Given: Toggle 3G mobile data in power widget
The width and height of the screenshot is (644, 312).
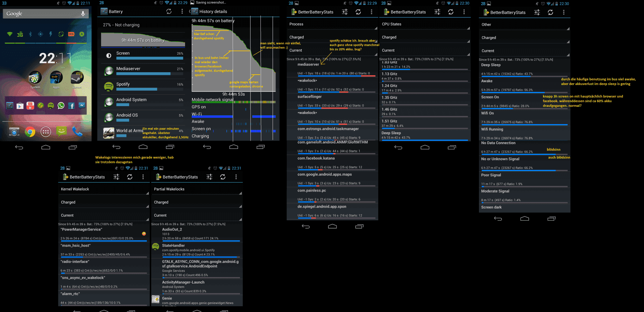Looking at the screenshot, I should 20,34.
